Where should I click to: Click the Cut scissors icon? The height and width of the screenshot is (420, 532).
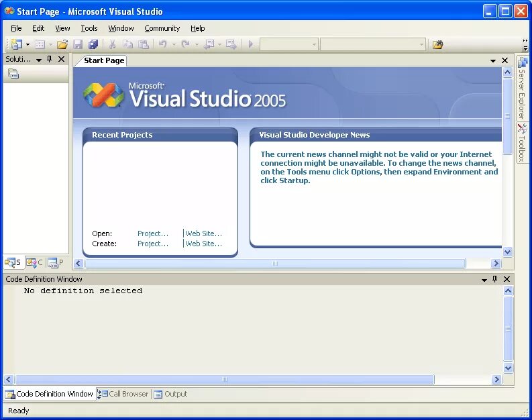click(112, 44)
